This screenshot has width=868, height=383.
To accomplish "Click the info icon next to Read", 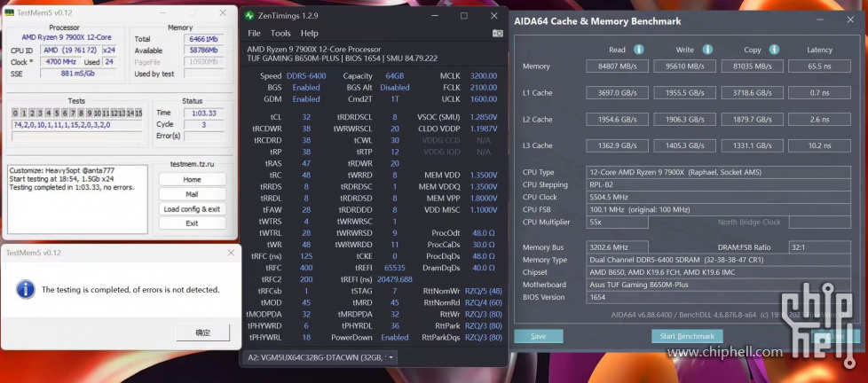I will click(x=639, y=50).
